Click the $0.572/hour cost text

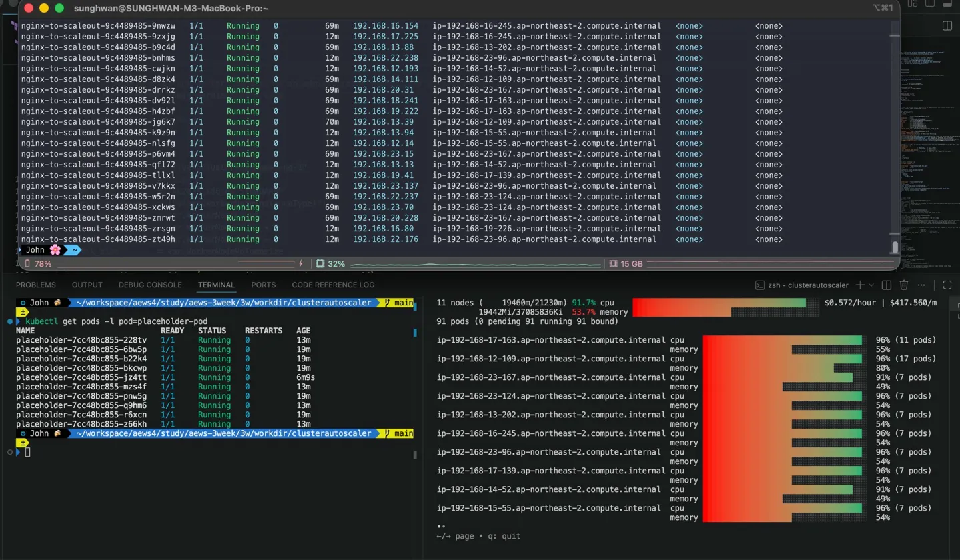[851, 303]
